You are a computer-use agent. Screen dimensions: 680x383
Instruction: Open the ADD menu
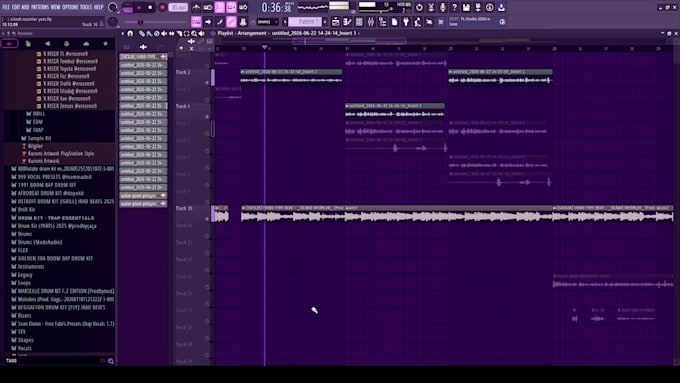[x=26, y=7]
